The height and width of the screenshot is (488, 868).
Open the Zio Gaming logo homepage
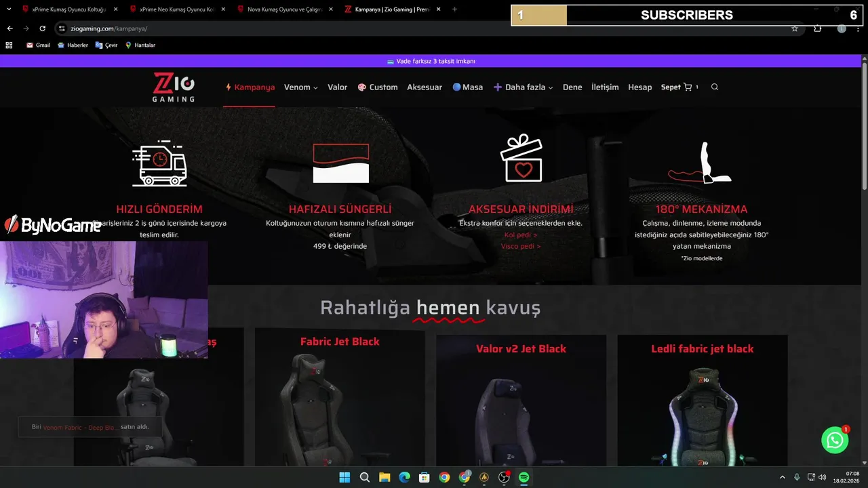pyautogui.click(x=174, y=87)
